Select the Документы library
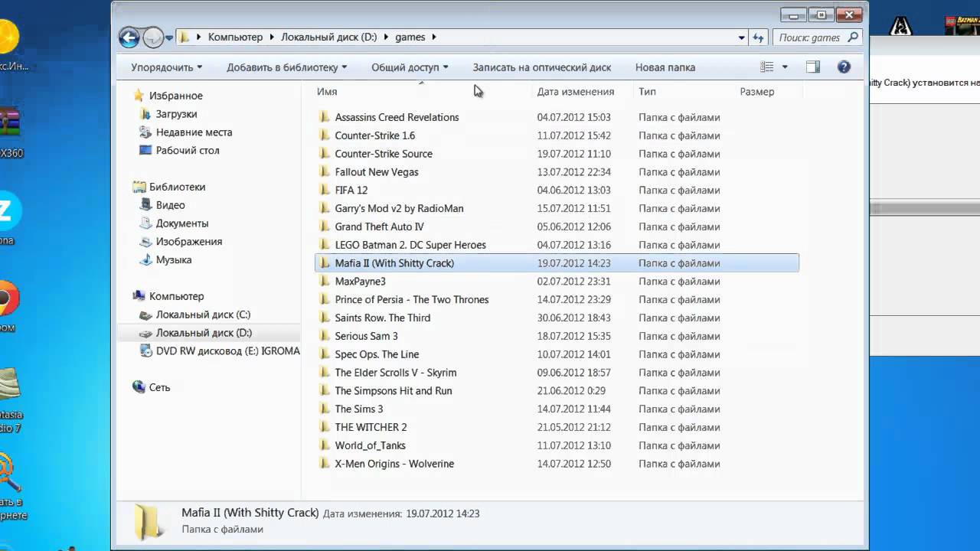980x551 pixels. [x=181, y=223]
